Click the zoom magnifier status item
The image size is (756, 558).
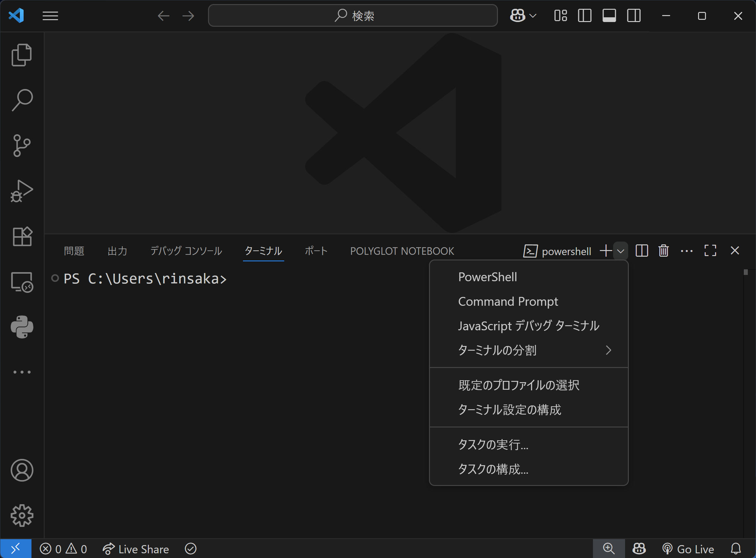point(609,549)
